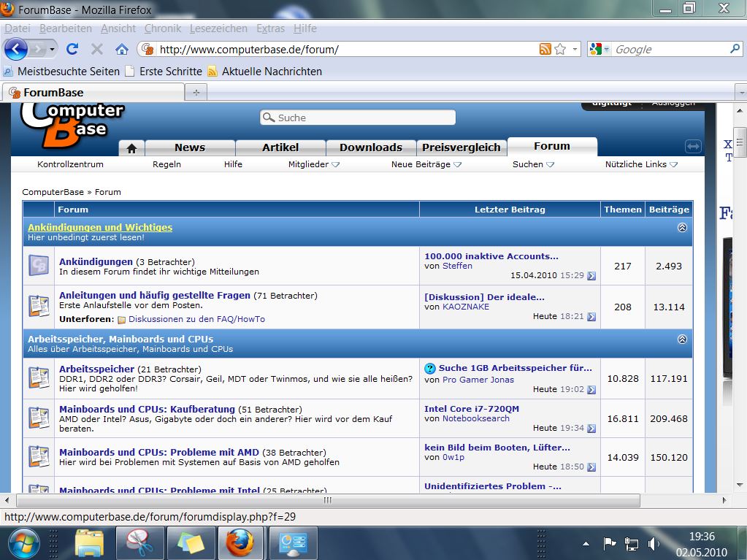The image size is (747, 560).
Task: Switch to the Artikel tab
Action: click(280, 147)
